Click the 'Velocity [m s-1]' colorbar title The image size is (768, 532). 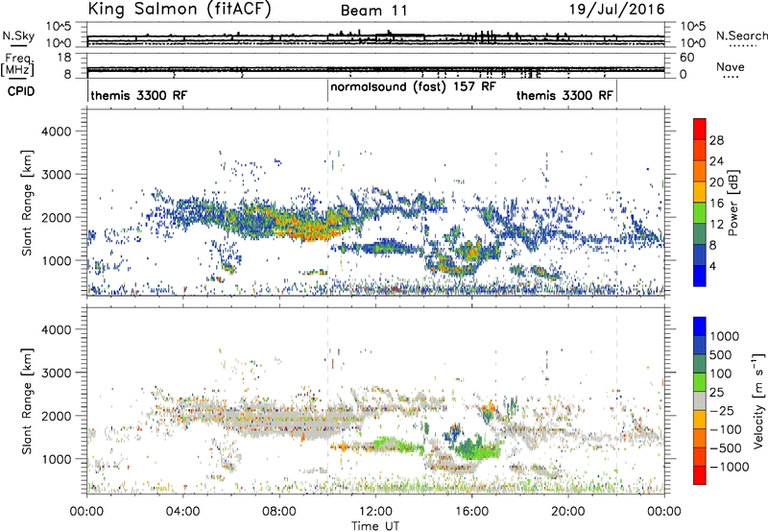pos(758,400)
